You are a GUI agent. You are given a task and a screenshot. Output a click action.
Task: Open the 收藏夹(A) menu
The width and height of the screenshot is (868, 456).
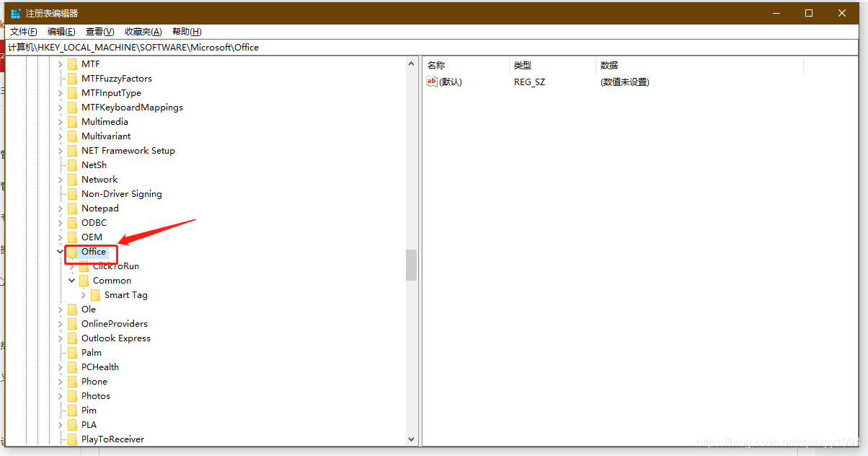pyautogui.click(x=143, y=32)
